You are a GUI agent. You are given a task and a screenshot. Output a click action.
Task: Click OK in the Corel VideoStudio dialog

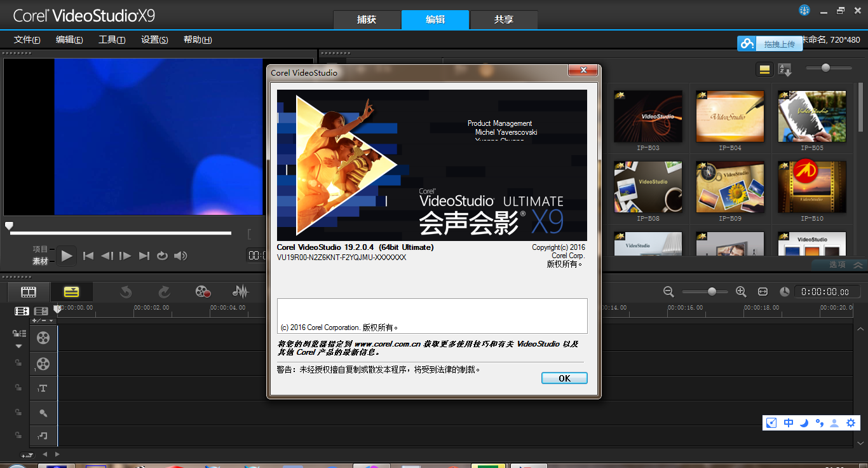tap(564, 378)
